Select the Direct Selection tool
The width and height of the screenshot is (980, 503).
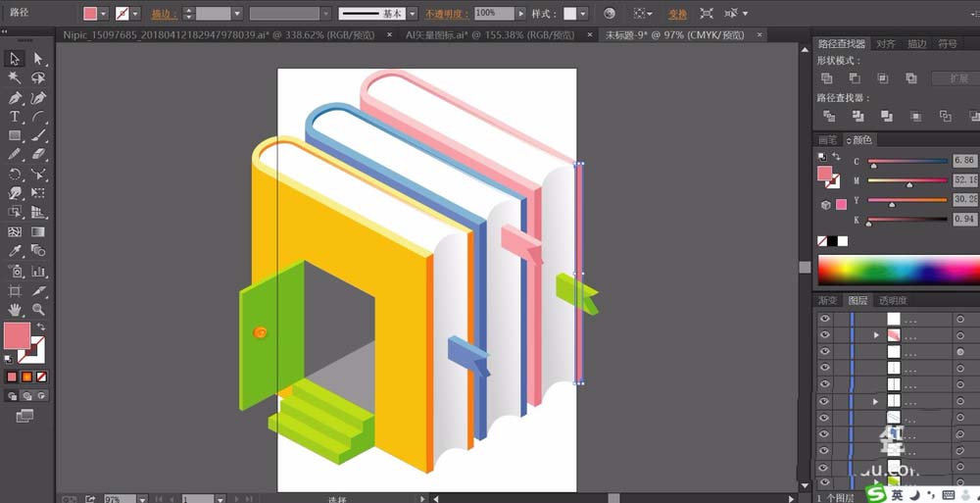(x=38, y=59)
